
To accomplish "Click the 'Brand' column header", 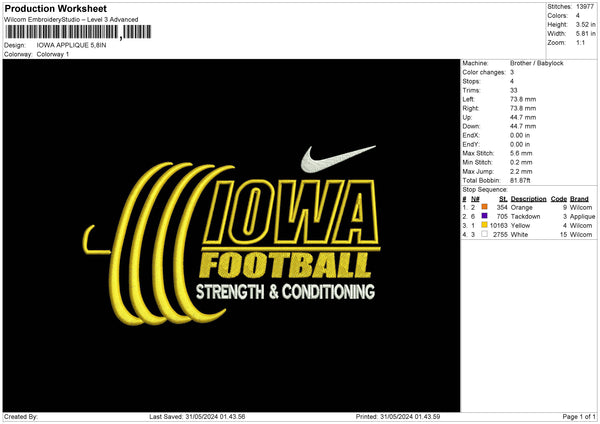I will [x=579, y=199].
